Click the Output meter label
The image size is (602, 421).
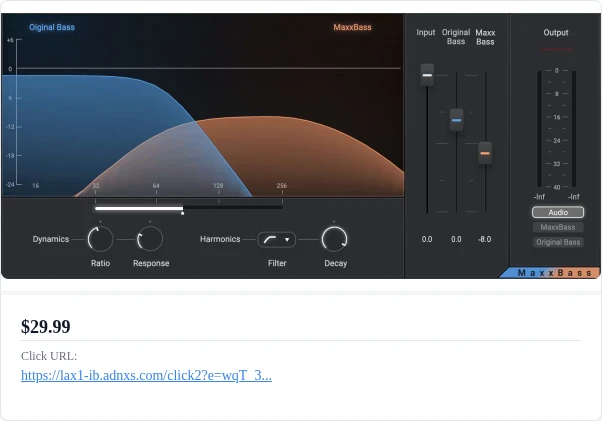point(556,33)
